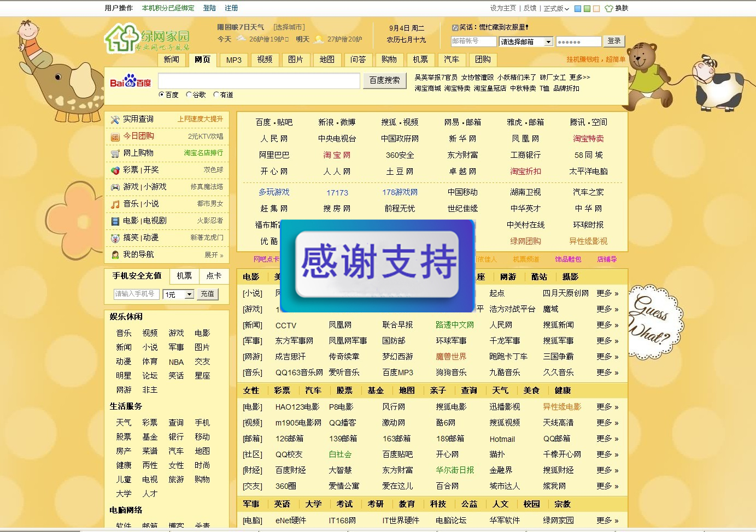Click the 实用查询 tools icon
Screen dimensions: 756x532
115,120
